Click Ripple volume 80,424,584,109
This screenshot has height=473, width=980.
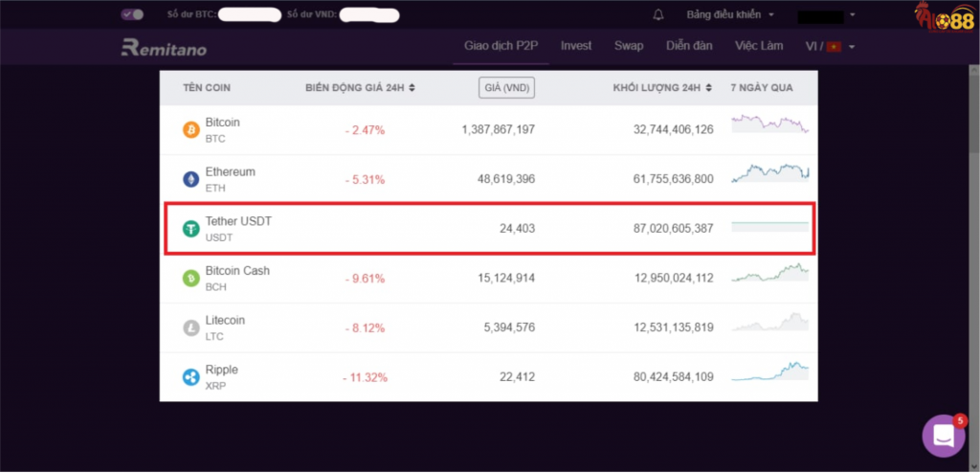(x=673, y=377)
